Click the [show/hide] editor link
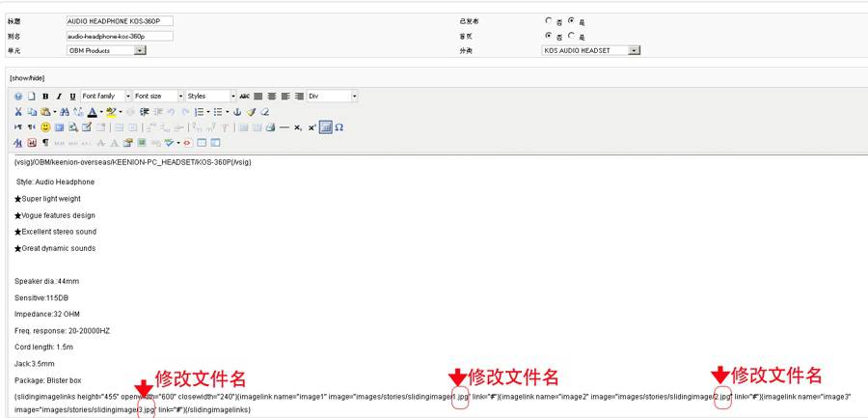 [x=27, y=78]
